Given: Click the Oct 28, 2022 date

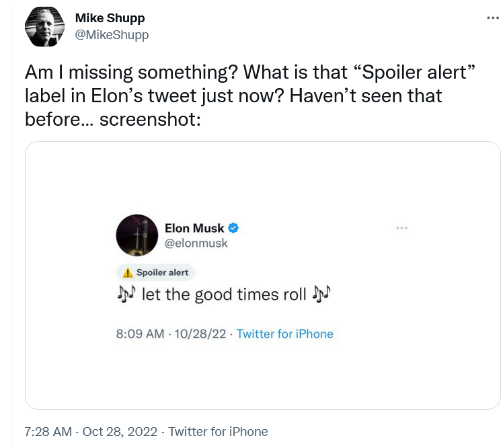Looking at the screenshot, I should pyautogui.click(x=120, y=432).
